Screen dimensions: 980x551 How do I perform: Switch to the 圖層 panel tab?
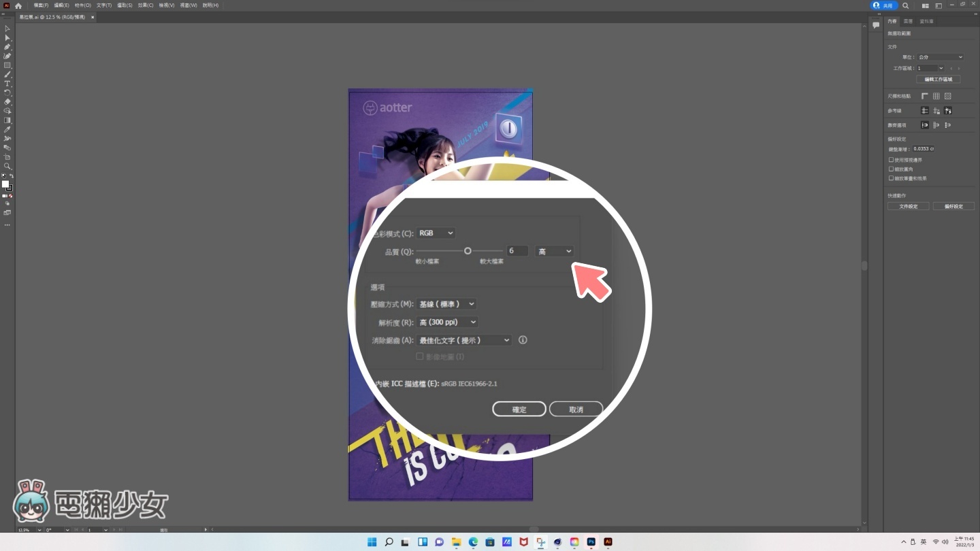[908, 21]
